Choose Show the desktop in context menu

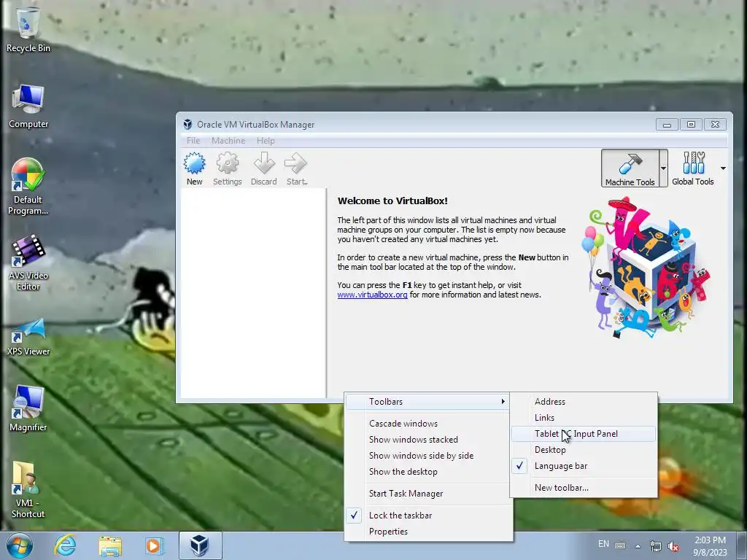tap(428, 472)
